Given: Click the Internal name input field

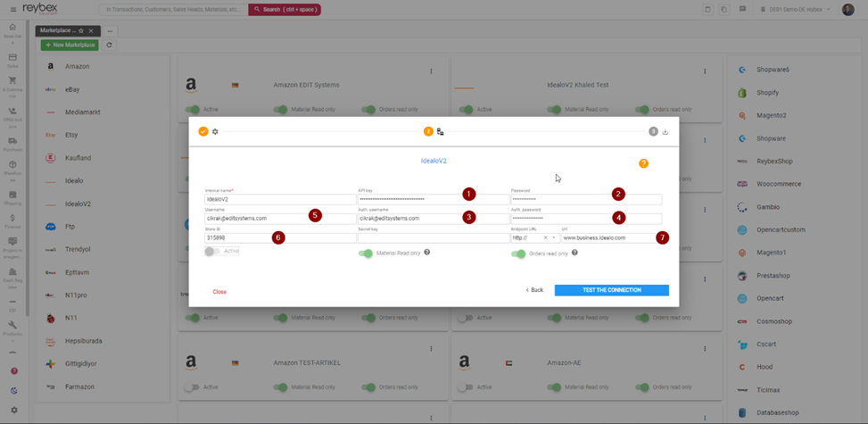Looking at the screenshot, I should (x=280, y=200).
